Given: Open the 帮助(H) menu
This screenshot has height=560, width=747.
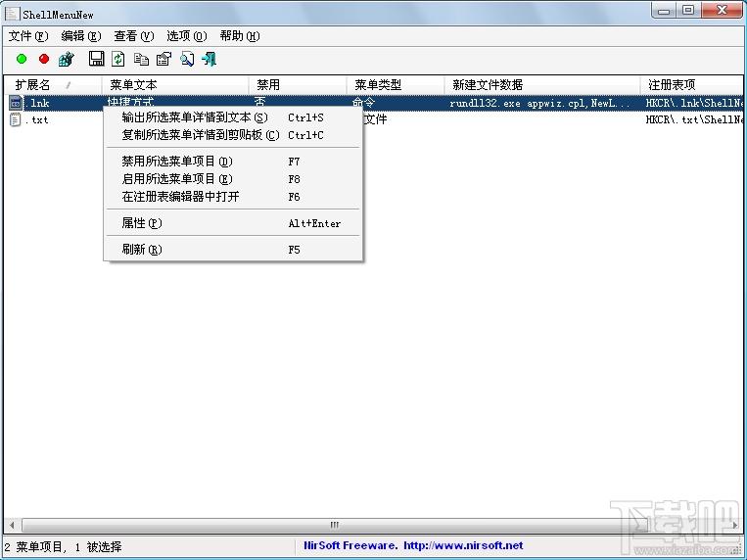Looking at the screenshot, I should 240,36.
